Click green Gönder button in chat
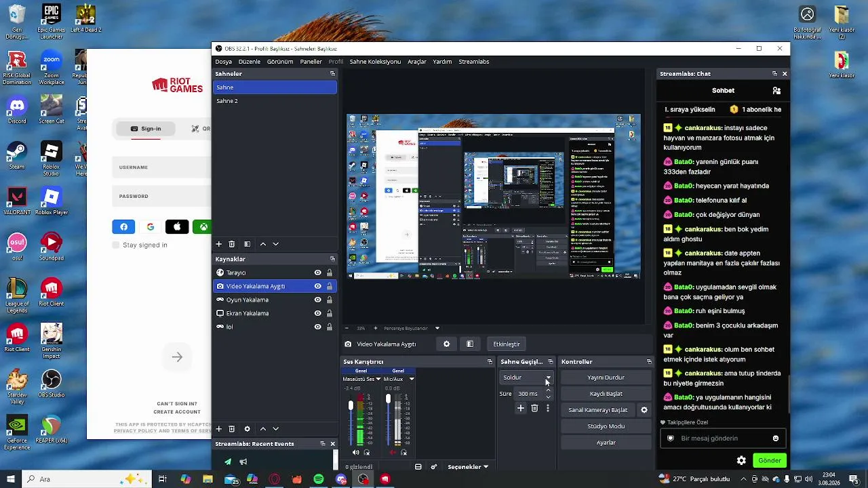This screenshot has height=488, width=868. coord(770,460)
